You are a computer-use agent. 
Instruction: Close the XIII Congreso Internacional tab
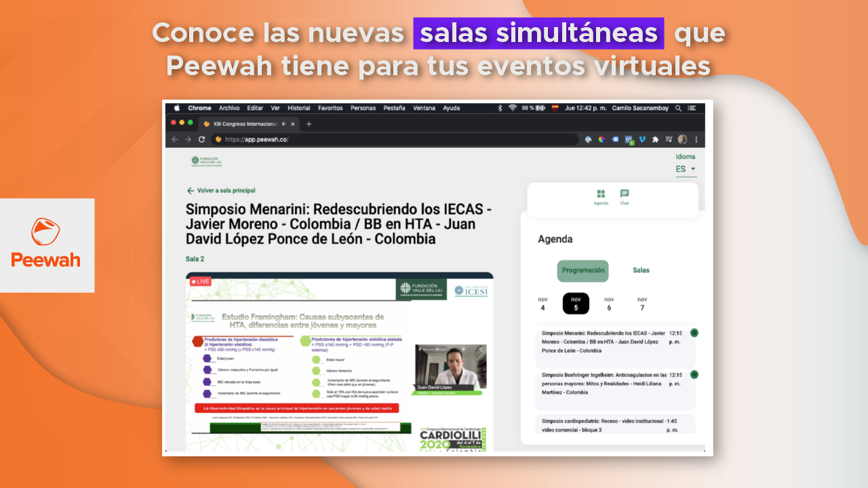(x=293, y=124)
